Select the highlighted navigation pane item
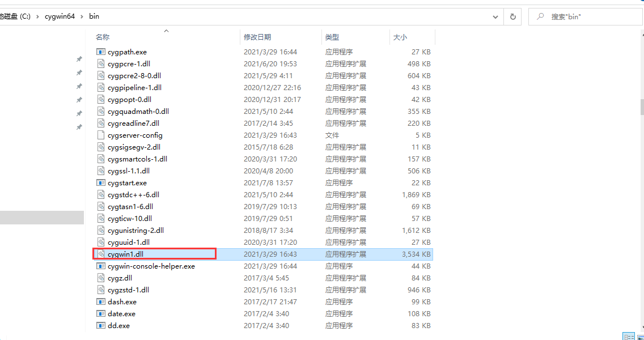Image resolution: width=644 pixels, height=340 pixels. tap(42, 217)
